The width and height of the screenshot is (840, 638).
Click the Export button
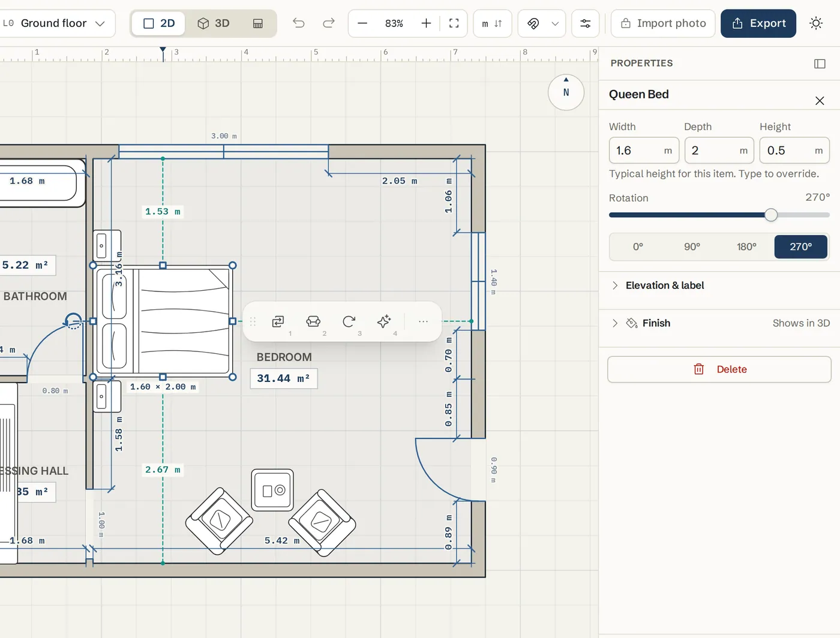(758, 23)
